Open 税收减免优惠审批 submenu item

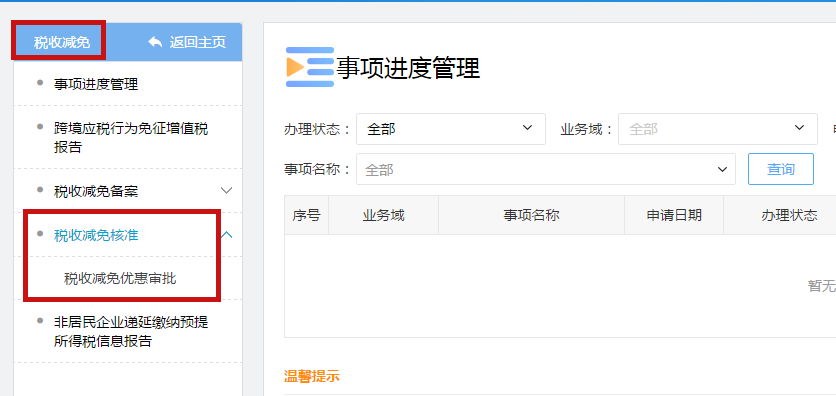click(x=120, y=278)
